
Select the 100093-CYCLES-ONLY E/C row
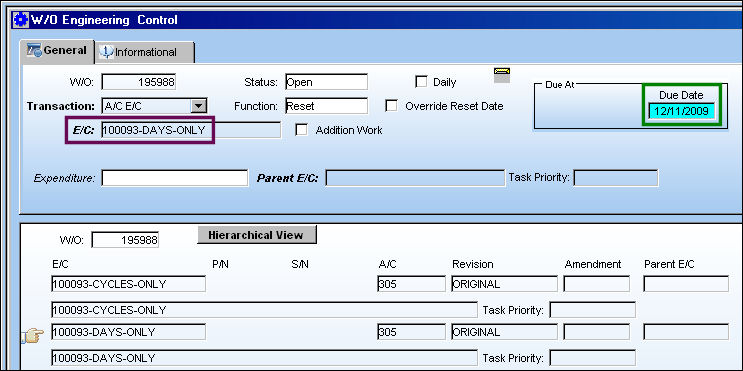pos(128,284)
